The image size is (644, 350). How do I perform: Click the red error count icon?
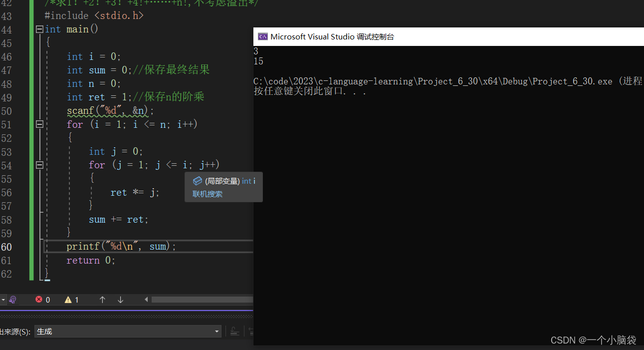click(x=39, y=300)
